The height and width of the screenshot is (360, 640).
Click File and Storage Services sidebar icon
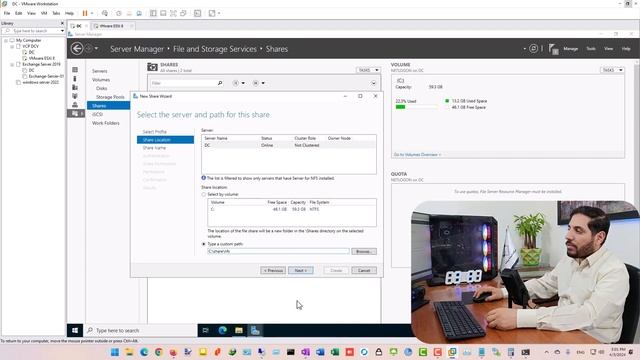(x=76, y=113)
